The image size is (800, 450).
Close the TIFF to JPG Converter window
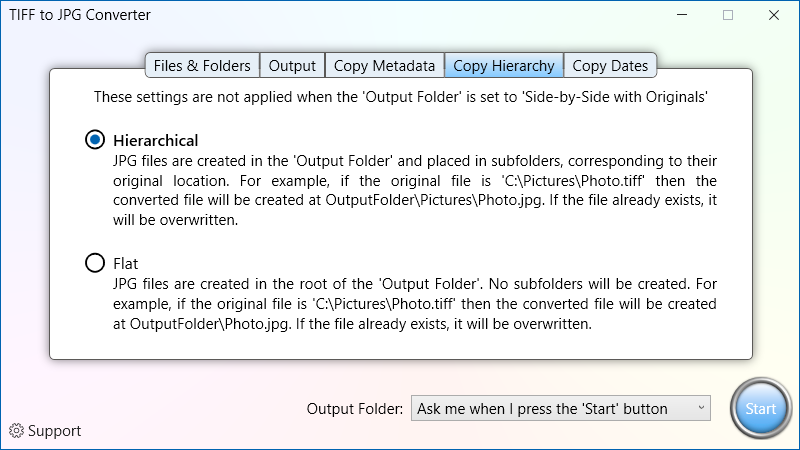(x=774, y=15)
